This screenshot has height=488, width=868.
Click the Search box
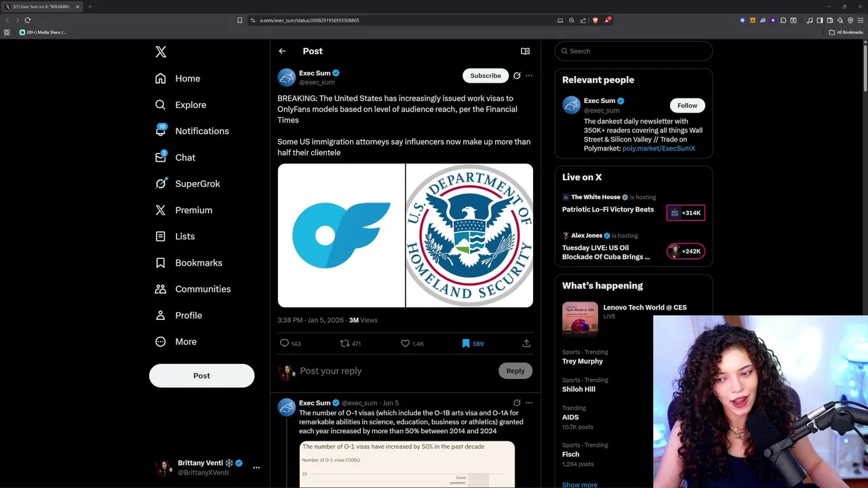coord(633,51)
